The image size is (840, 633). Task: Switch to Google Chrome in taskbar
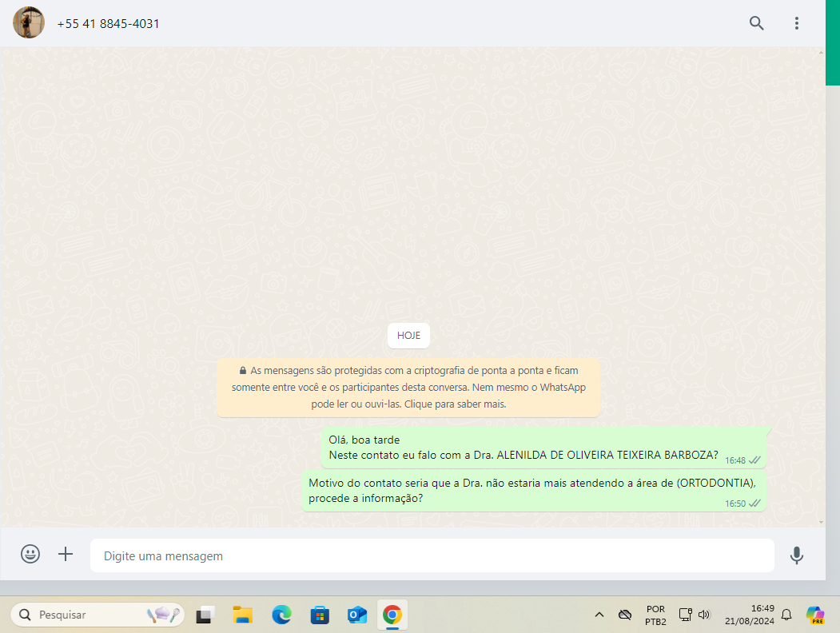[x=392, y=615]
